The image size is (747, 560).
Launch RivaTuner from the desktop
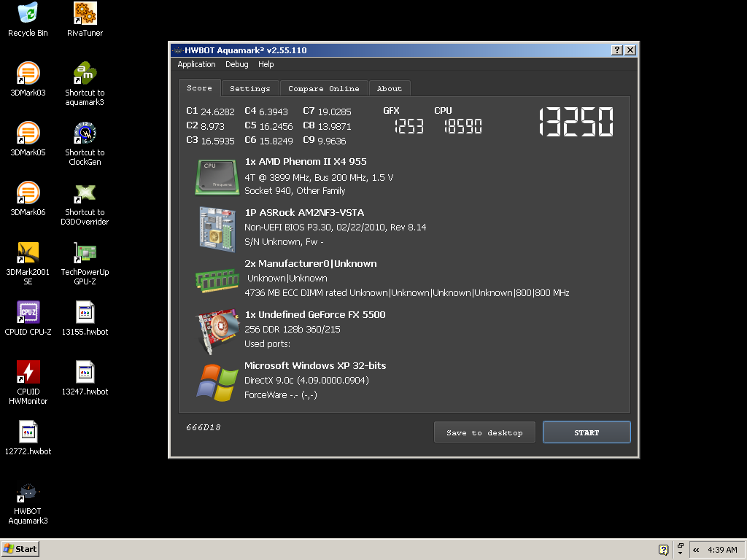coord(85,20)
